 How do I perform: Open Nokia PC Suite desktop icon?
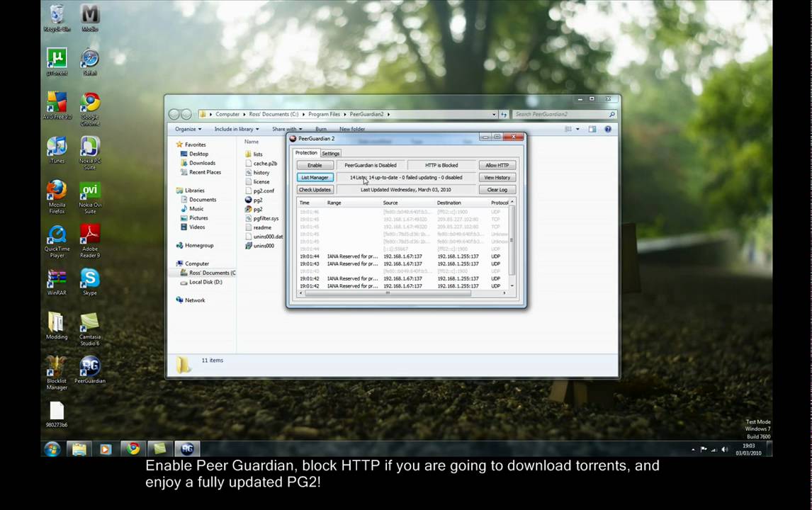pos(89,153)
